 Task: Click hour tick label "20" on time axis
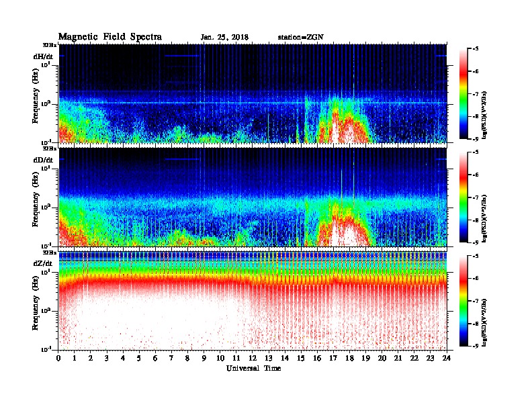(x=382, y=358)
